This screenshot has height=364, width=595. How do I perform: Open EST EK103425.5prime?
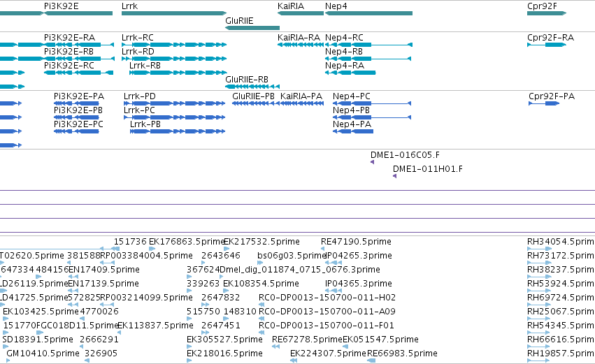tap(41, 312)
